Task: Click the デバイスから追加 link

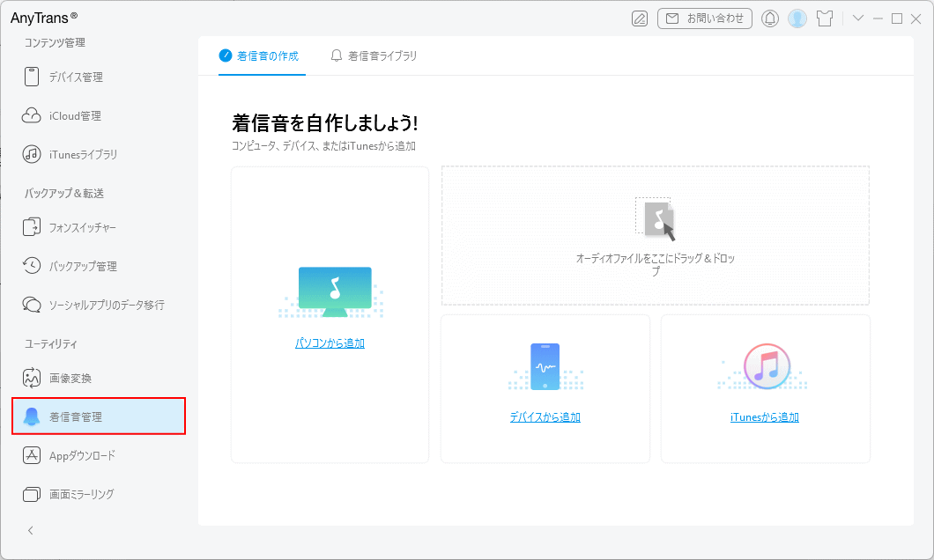Action: (545, 417)
